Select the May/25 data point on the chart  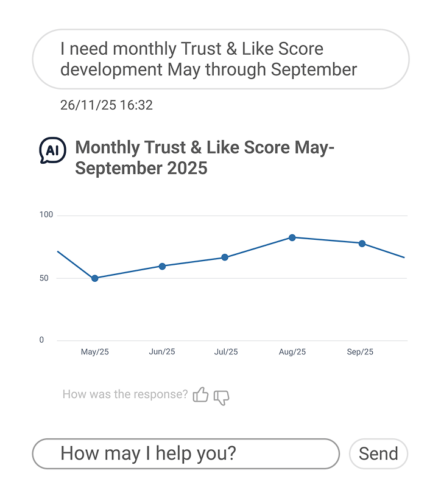(x=95, y=278)
